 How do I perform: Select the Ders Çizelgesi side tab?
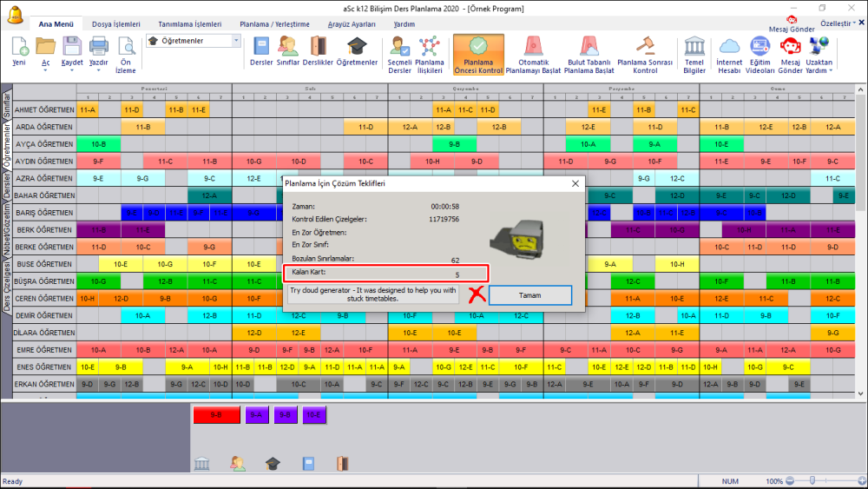coord(7,287)
